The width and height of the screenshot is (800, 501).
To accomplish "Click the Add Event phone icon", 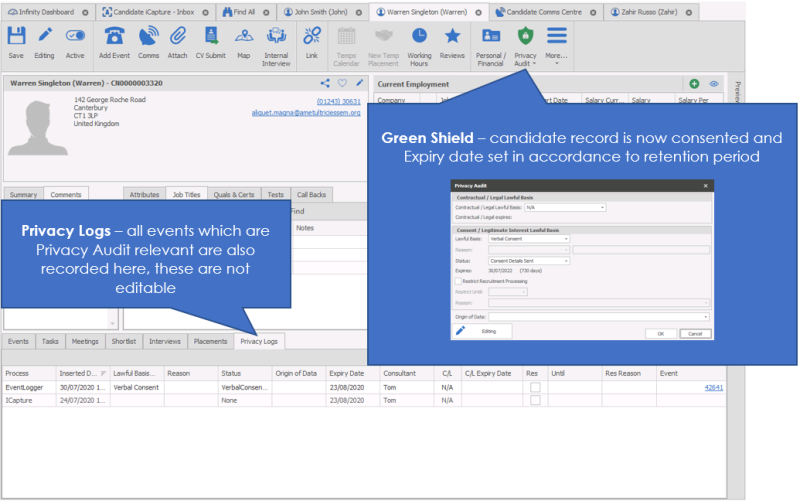I will [114, 37].
